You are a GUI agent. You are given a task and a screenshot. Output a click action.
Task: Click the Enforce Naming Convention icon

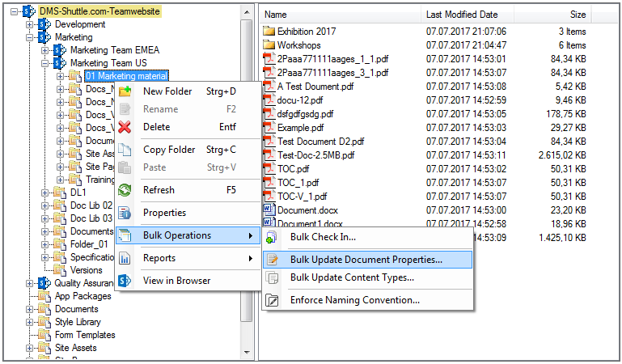pos(272,300)
